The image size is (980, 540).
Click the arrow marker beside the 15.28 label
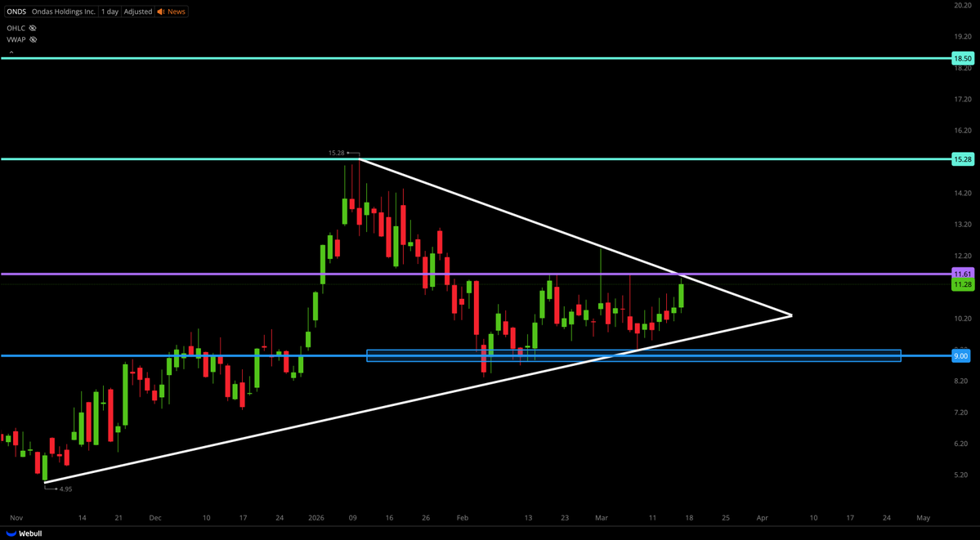[351, 152]
